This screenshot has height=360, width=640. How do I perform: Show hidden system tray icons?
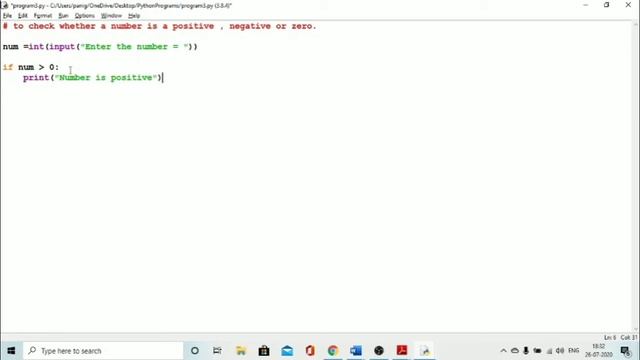[x=503, y=351]
